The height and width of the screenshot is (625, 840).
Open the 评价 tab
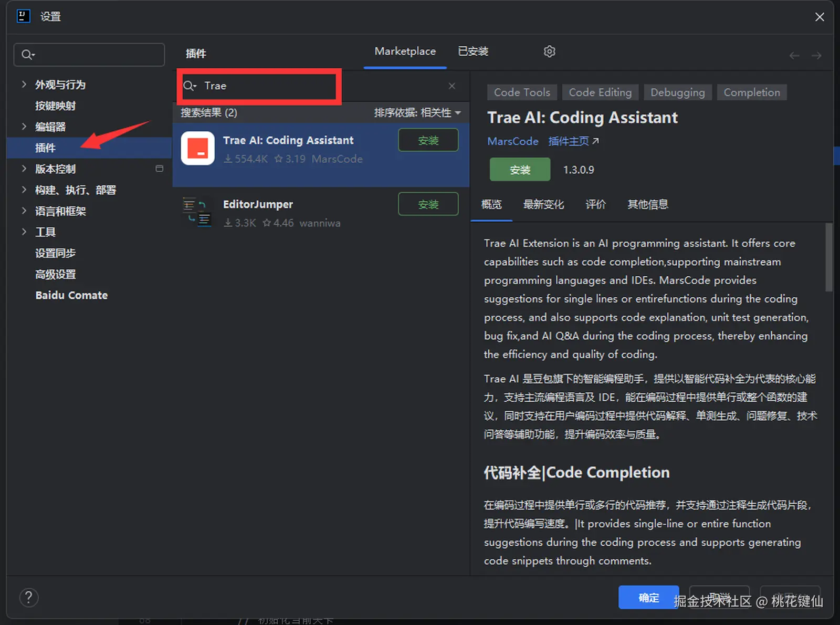(x=595, y=204)
